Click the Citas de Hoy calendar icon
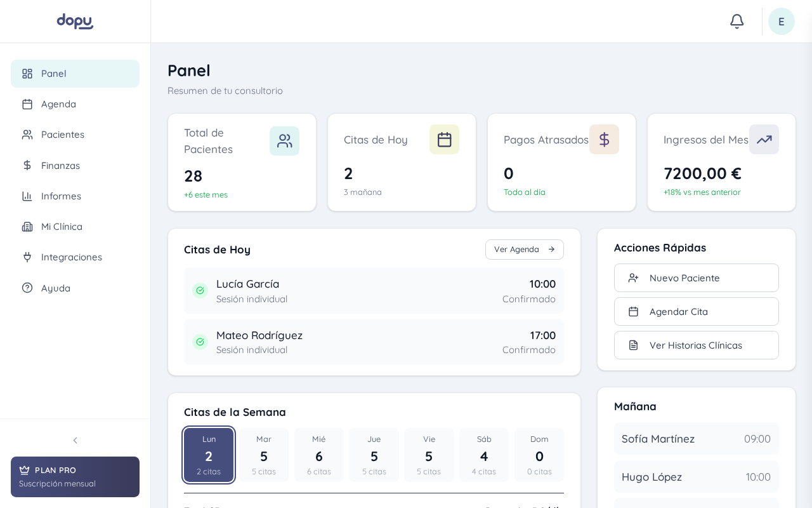The image size is (812, 508). pos(444,140)
